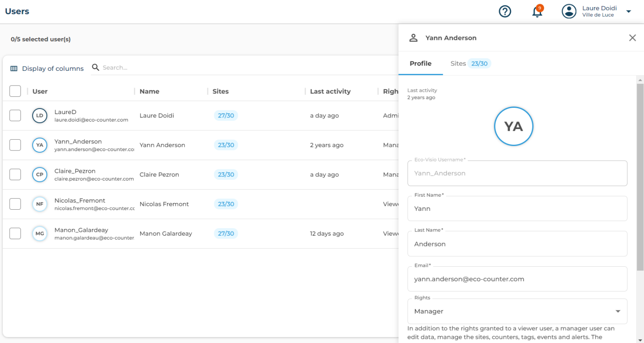Check the select-all checkbox in table header
The height and width of the screenshot is (343, 644).
click(x=15, y=91)
